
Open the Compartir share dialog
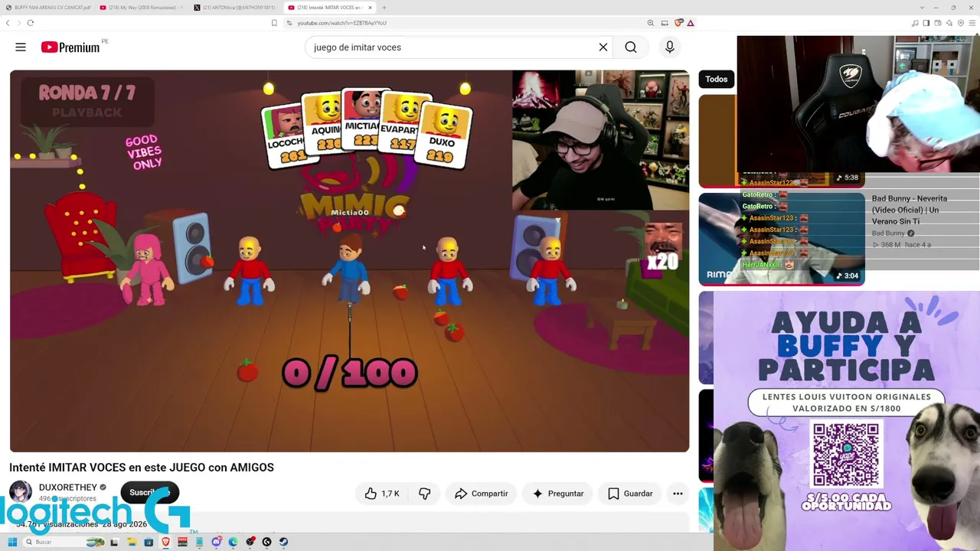482,494
